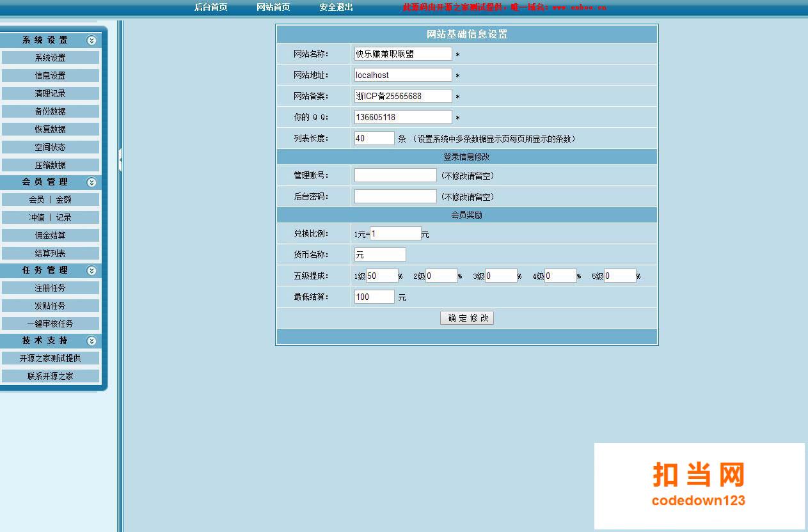Click the 登录信息修改 section heading
Viewport: 808px width, 532px height.
point(467,157)
